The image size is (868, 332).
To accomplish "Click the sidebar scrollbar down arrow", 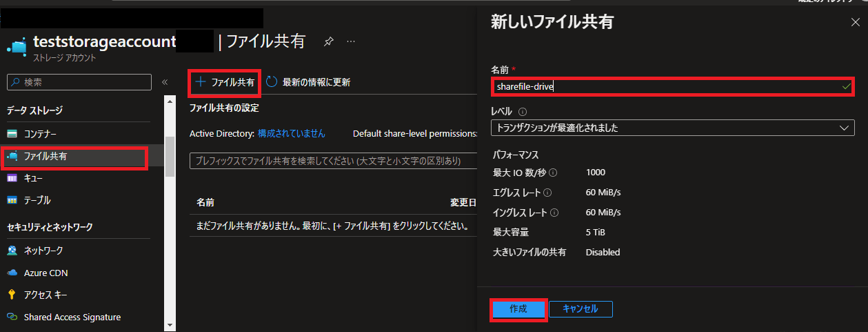I will click(170, 324).
